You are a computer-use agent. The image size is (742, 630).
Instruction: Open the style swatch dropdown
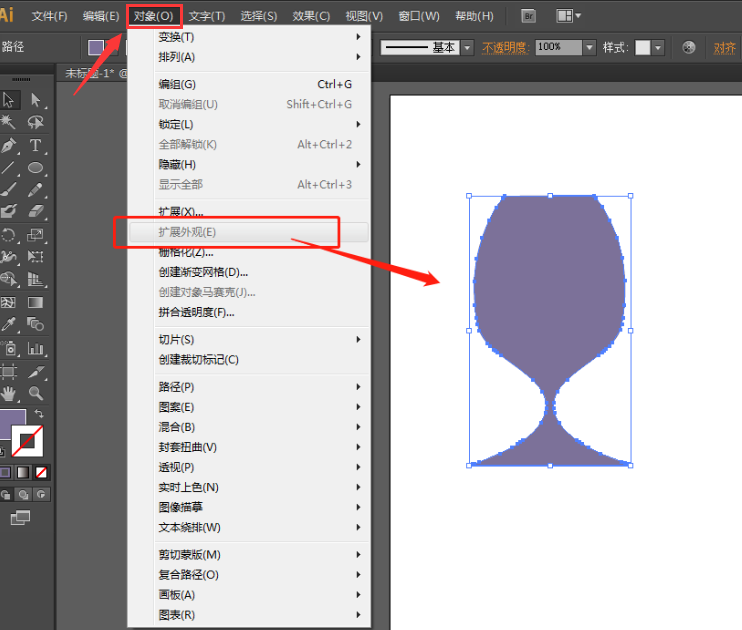[658, 48]
